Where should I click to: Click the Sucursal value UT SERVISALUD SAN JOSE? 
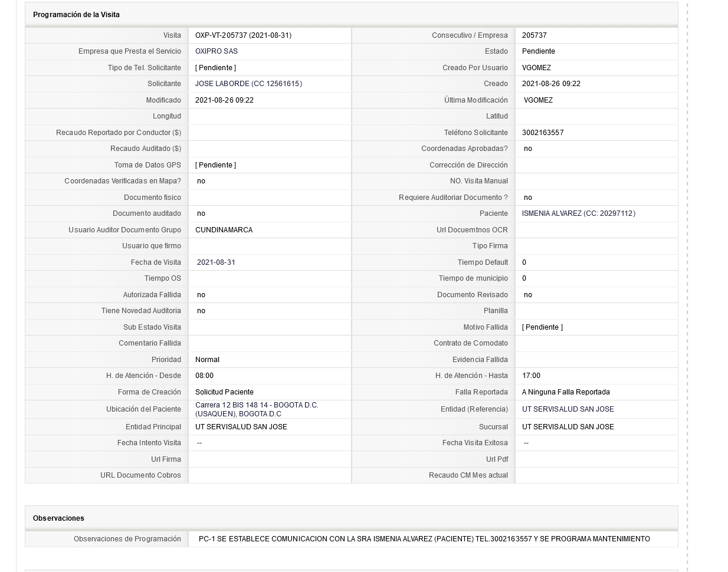click(568, 427)
